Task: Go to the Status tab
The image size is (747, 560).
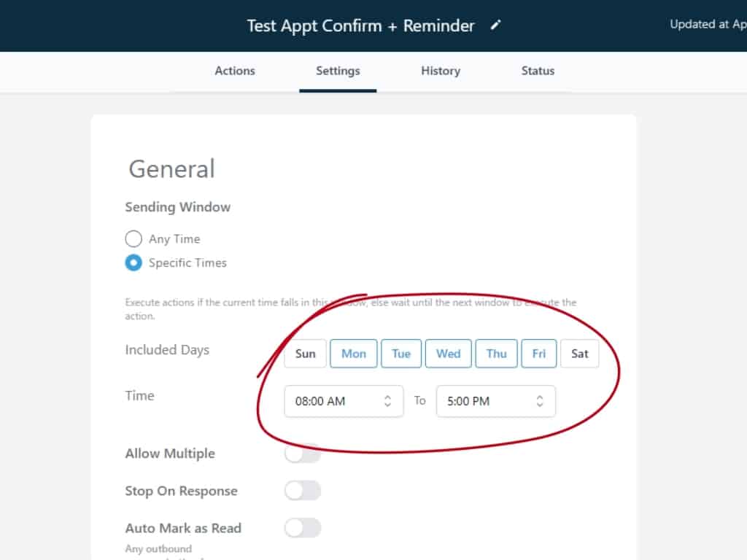Action: point(538,71)
